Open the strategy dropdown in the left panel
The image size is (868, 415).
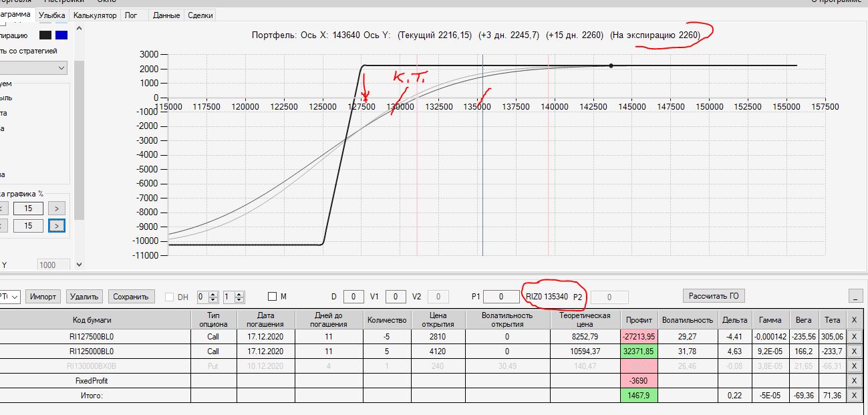click(33, 68)
